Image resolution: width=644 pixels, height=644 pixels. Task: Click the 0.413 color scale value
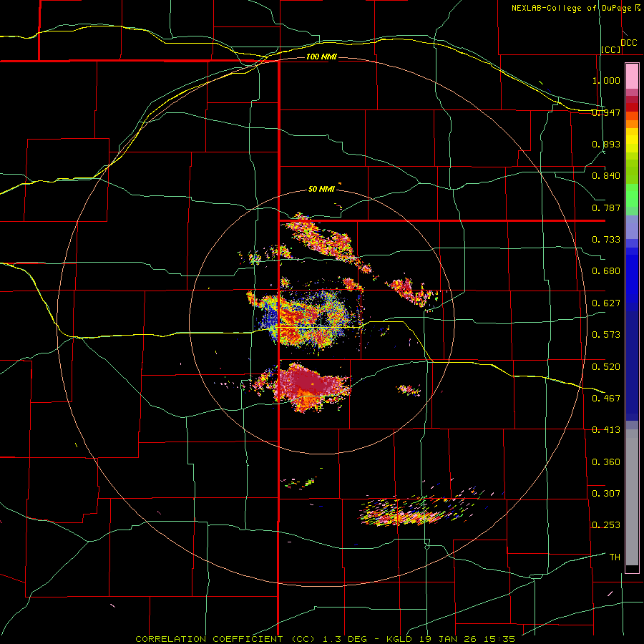click(606, 430)
